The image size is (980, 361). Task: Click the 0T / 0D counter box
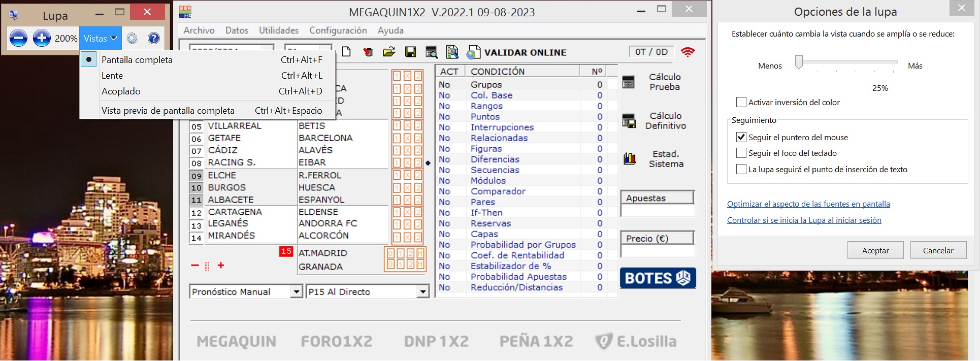(651, 52)
